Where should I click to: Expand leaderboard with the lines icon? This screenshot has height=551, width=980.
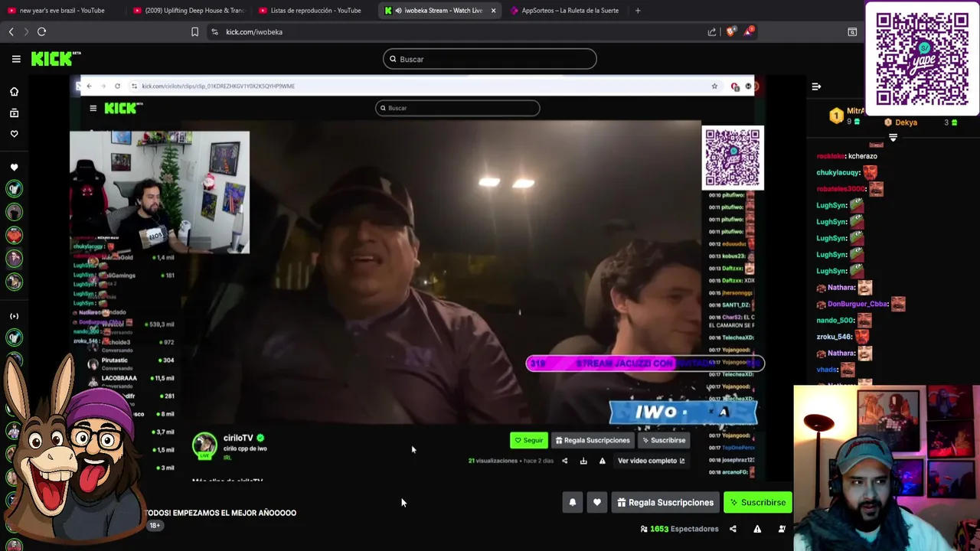click(893, 138)
